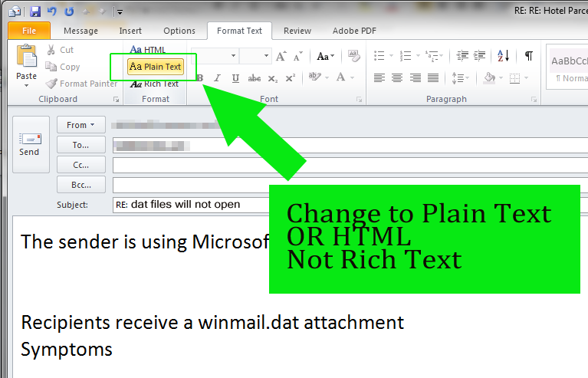This screenshot has height=378, width=588.
Task: Open Font dialog launcher
Action: [360, 100]
